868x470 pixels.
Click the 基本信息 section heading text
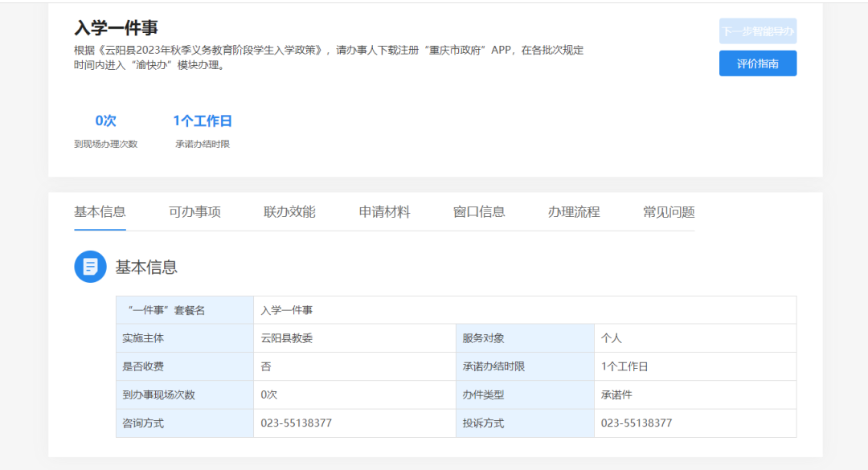146,268
